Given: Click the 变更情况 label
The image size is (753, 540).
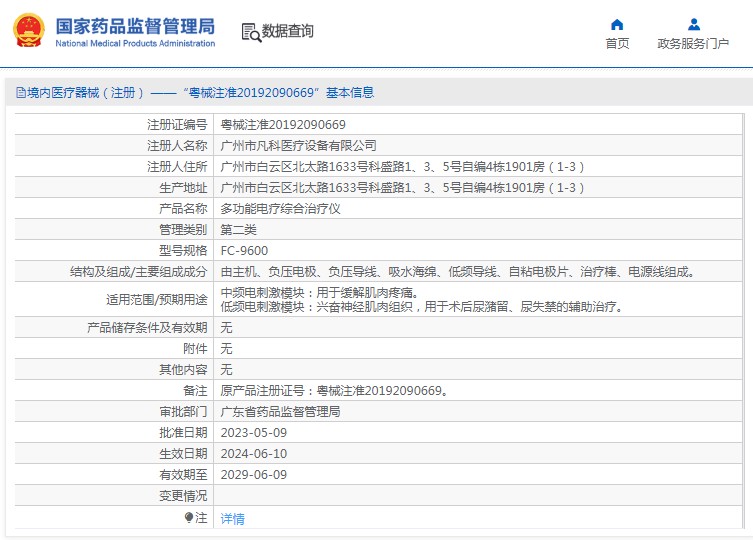Looking at the screenshot, I should coord(183,495).
